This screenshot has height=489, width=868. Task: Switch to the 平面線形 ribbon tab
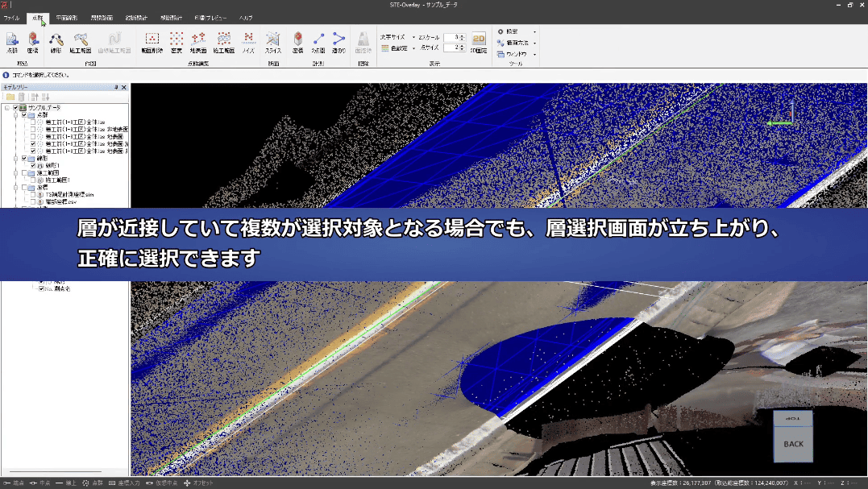click(x=67, y=19)
